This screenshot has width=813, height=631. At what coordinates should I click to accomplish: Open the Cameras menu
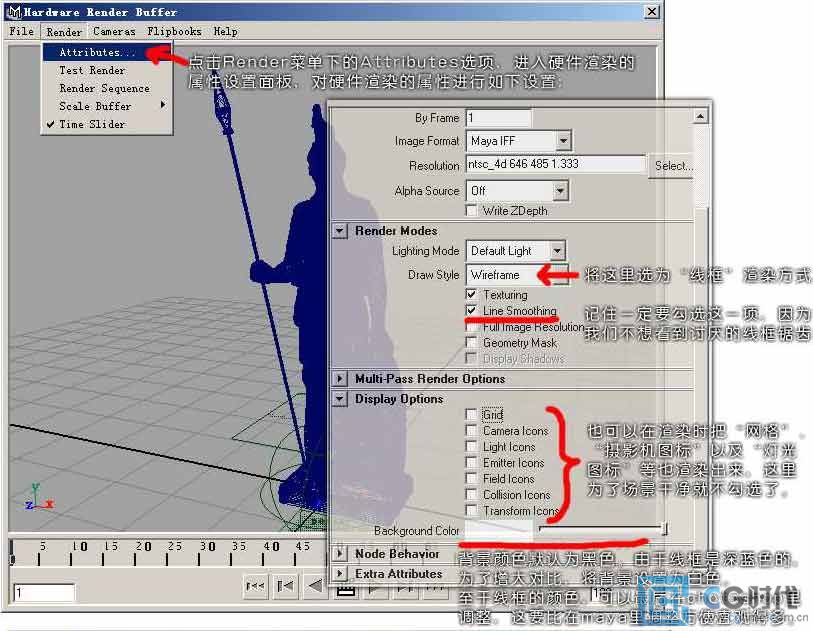114,31
